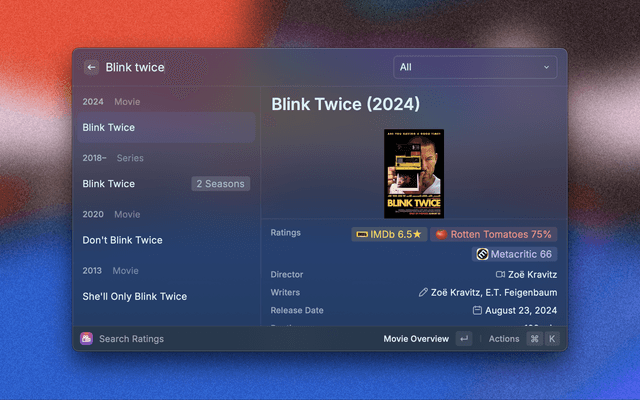Click the back arrow button
Screen dimensions: 640x400
pyautogui.click(x=91, y=67)
